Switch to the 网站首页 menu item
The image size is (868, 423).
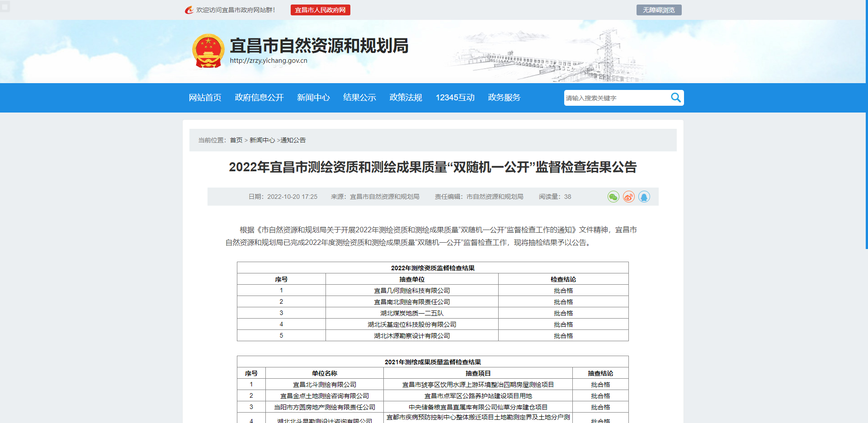[x=205, y=98]
